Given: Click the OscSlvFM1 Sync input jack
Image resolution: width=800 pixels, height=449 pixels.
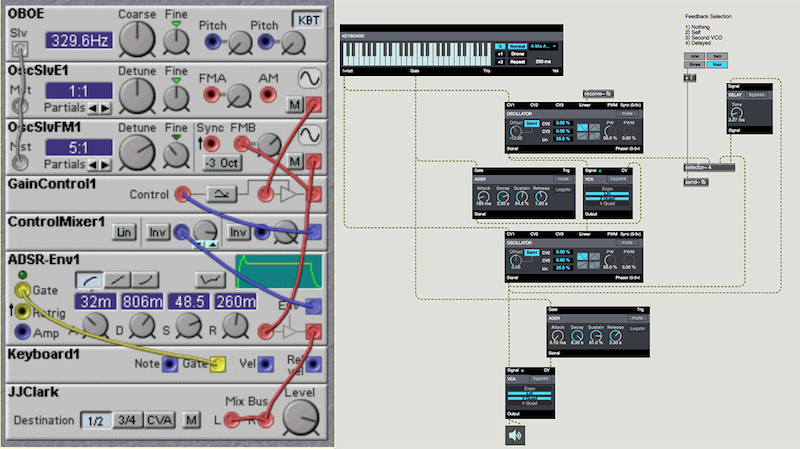Looking at the screenshot, I should tap(211, 144).
